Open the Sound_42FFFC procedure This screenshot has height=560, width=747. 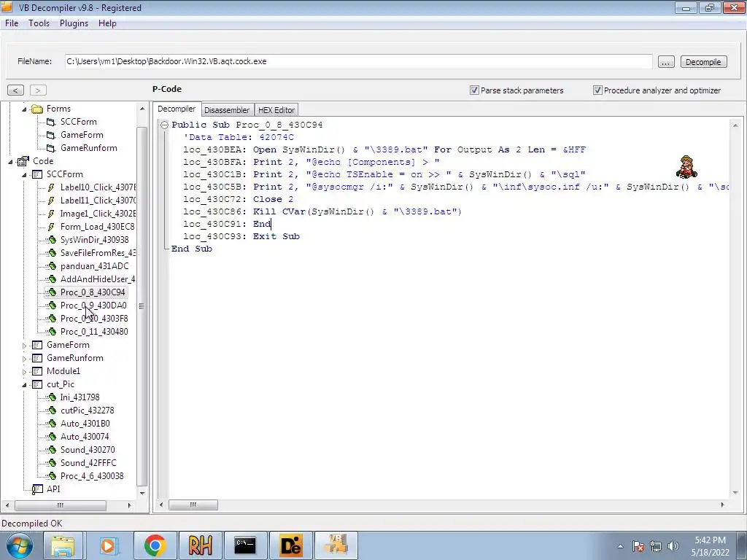(88, 463)
